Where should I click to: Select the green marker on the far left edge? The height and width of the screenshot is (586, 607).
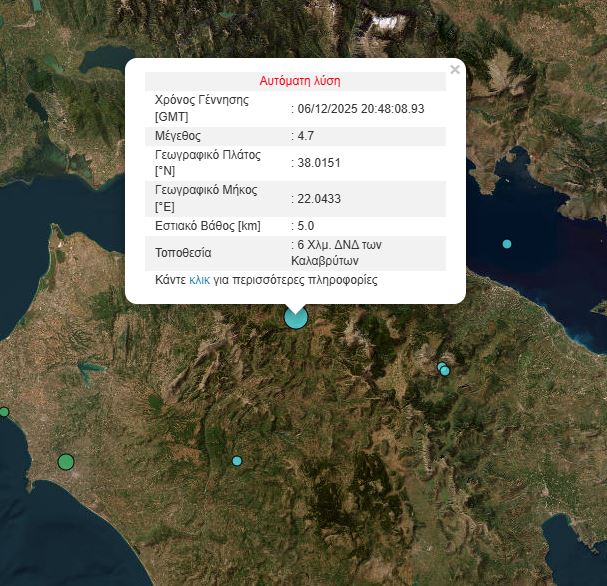4,412
